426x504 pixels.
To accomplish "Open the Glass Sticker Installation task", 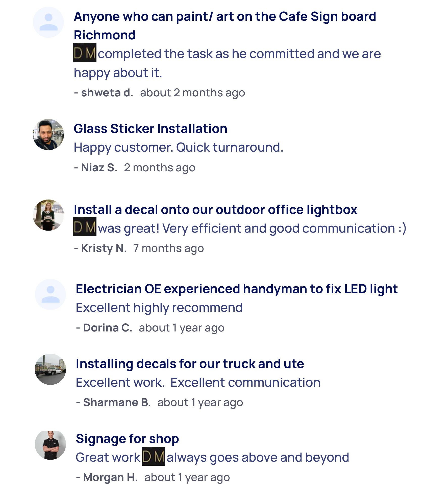I will point(151,129).
